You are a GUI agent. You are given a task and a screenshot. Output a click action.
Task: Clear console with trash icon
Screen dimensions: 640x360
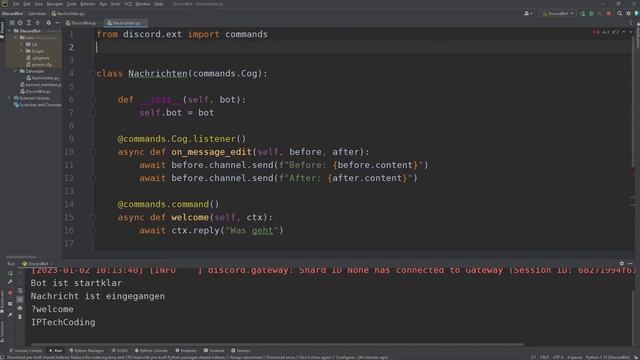(20, 317)
